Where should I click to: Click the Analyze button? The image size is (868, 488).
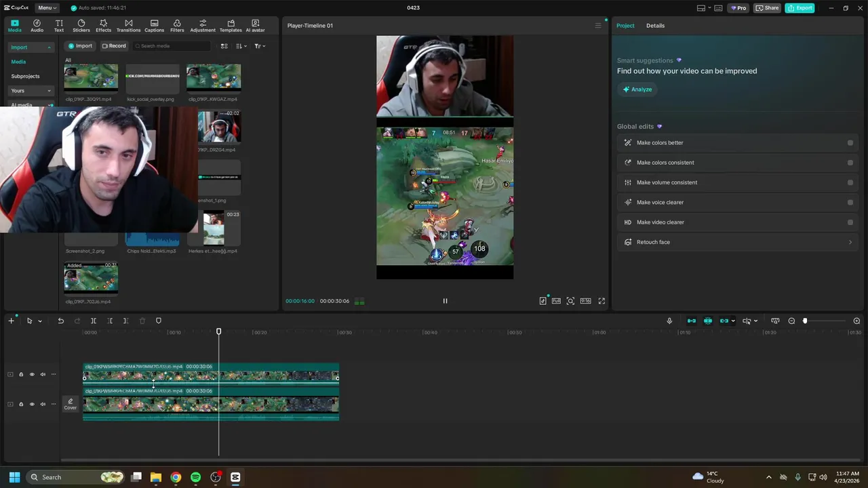coord(637,89)
